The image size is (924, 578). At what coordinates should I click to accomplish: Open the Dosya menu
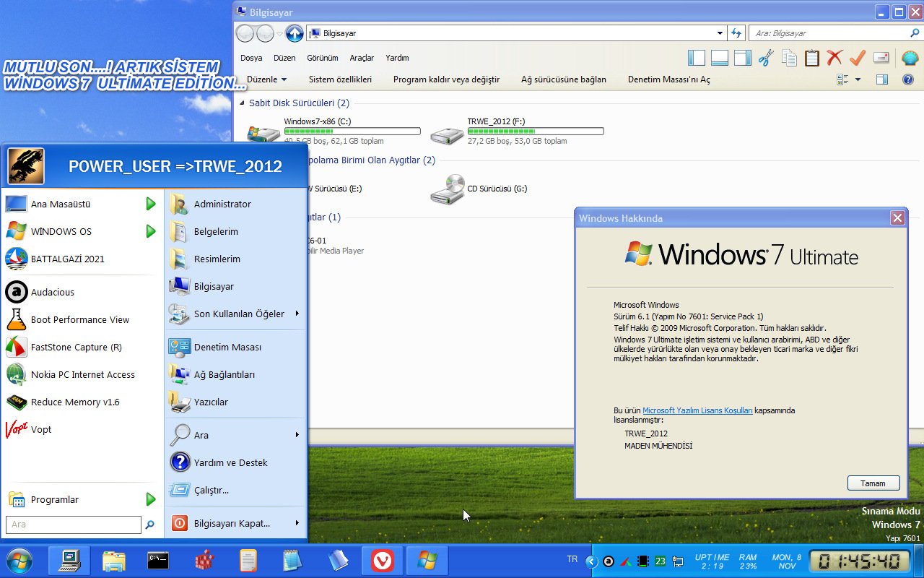coord(251,58)
